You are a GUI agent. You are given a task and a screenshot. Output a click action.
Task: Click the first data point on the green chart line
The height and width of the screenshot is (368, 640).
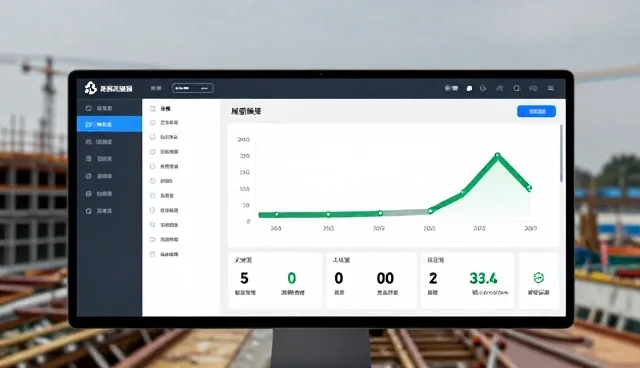276,215
